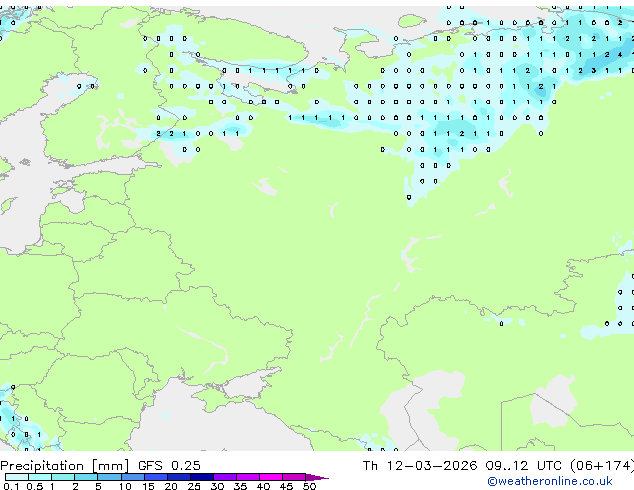Select the 10–15 mm legend color box

click(x=132, y=477)
